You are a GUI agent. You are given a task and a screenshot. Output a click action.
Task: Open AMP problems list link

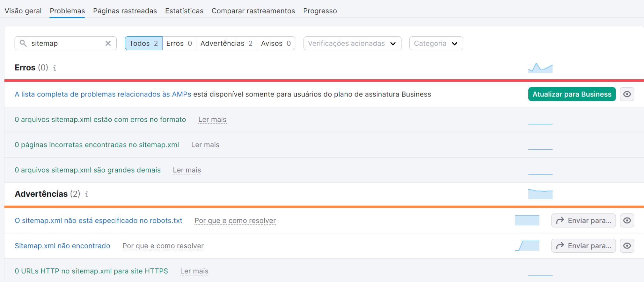[103, 94]
